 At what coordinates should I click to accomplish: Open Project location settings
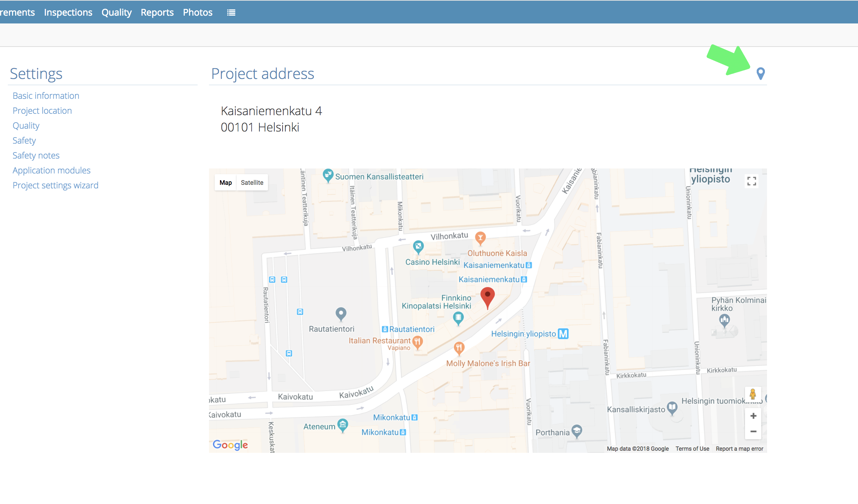[42, 111]
